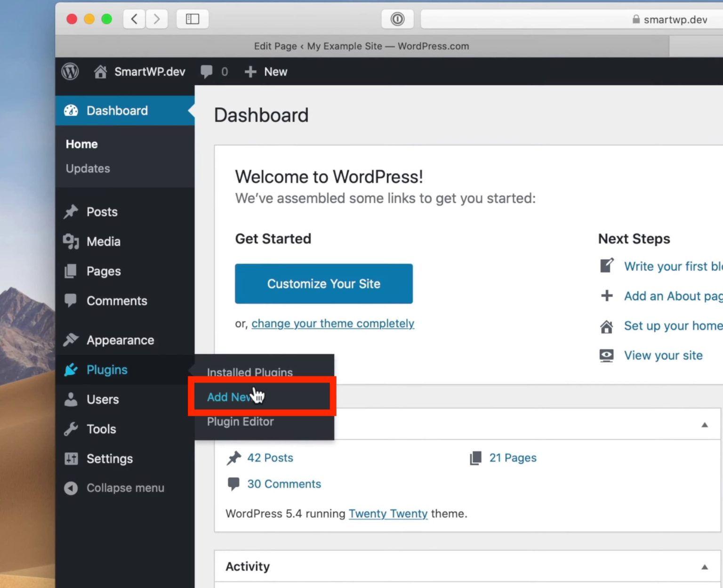Screen dimensions: 723x588
Task: Click the Users person icon
Action: (x=71, y=399)
